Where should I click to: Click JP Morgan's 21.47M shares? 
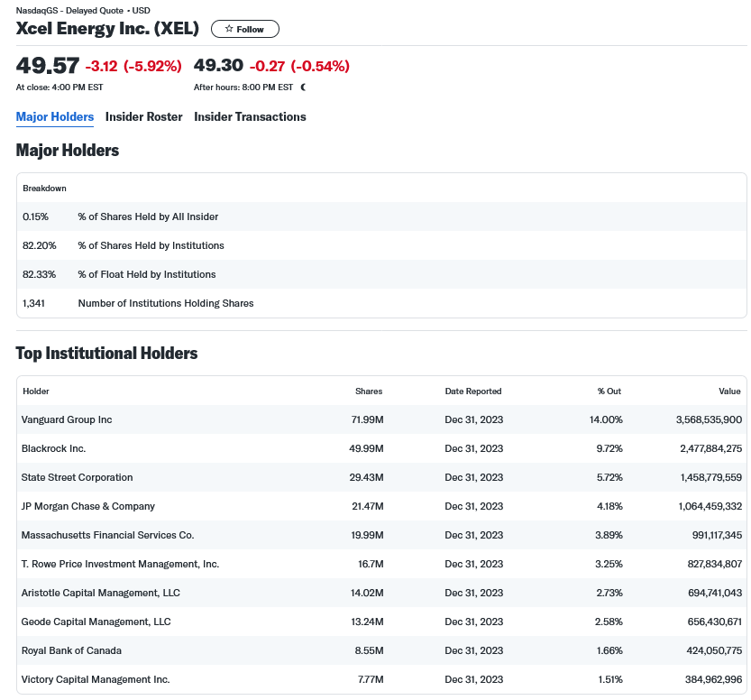click(368, 506)
